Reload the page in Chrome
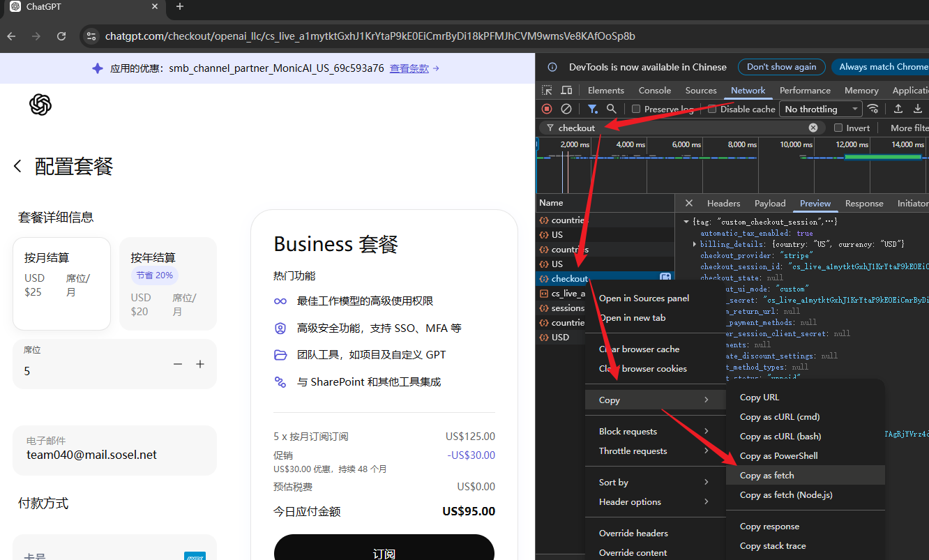This screenshot has height=560, width=929. pos(61,36)
